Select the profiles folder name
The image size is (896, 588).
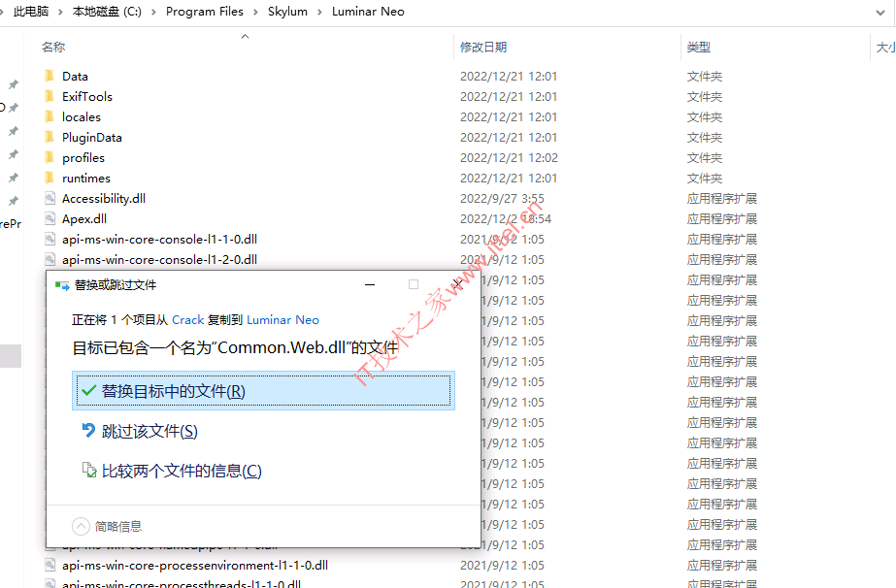(x=83, y=158)
